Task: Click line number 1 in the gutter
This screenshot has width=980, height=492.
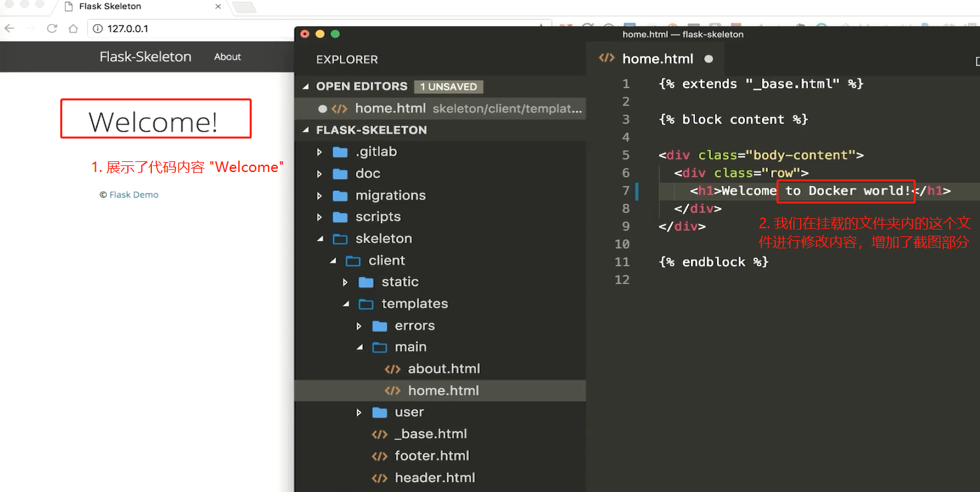Action: tap(626, 84)
